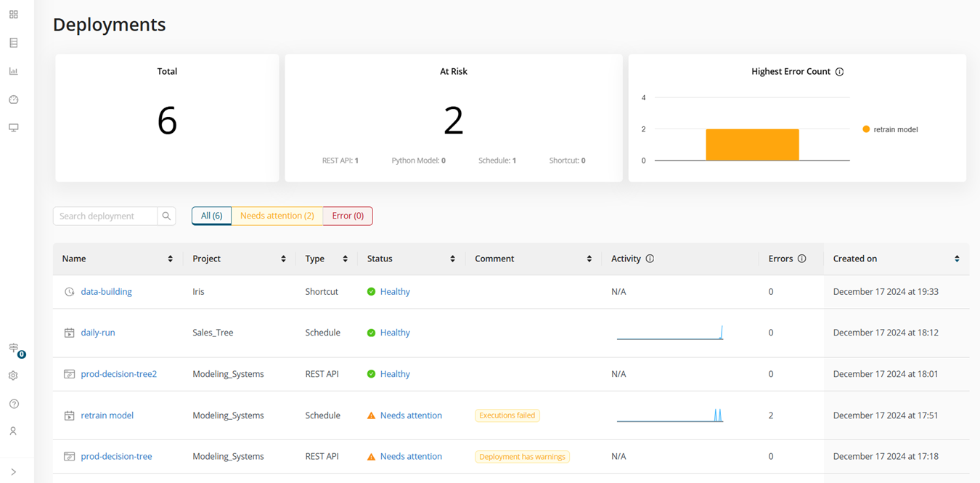Click the At Risk count 2

pos(454,120)
